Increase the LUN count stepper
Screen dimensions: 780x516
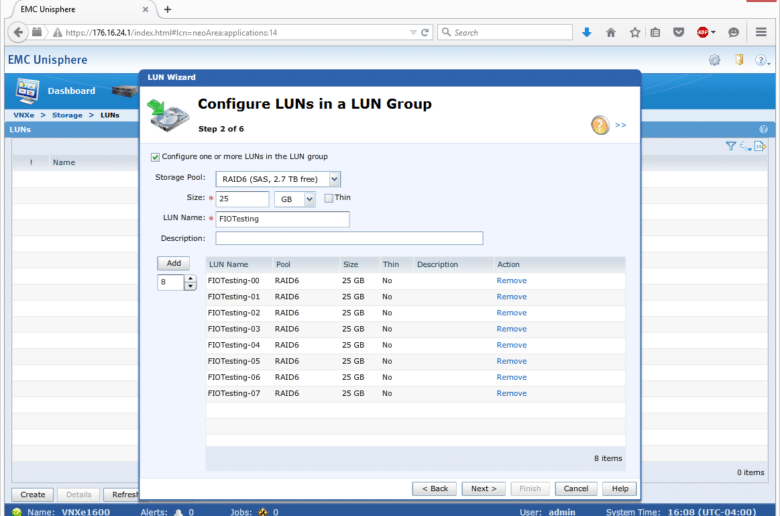pyautogui.click(x=191, y=279)
